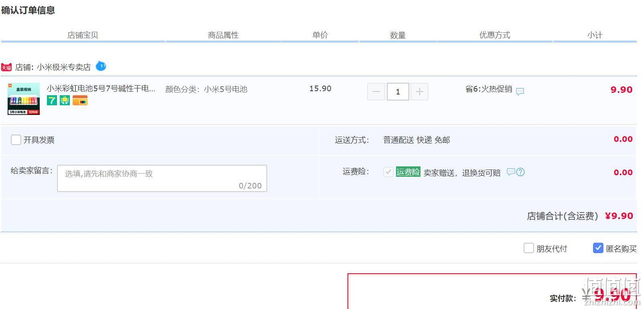Screen dimensions: 644x309
Task: Click the 7-day return service icon
Action: (52, 100)
